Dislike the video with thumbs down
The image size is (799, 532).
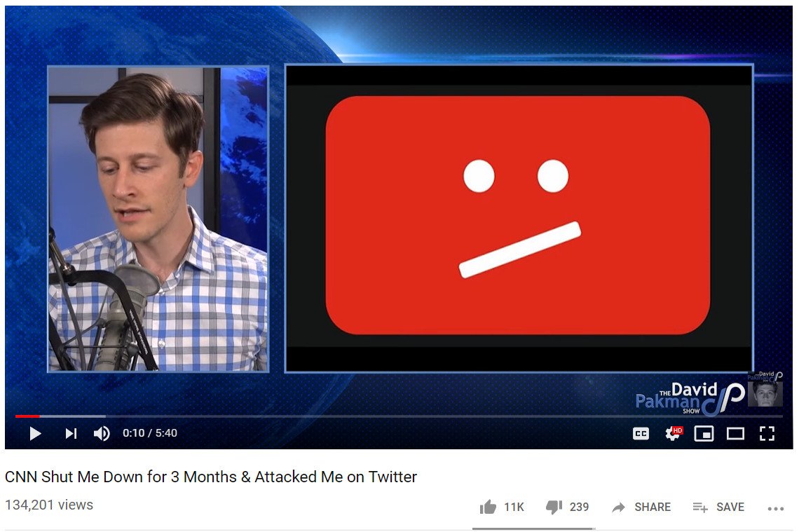[554, 507]
